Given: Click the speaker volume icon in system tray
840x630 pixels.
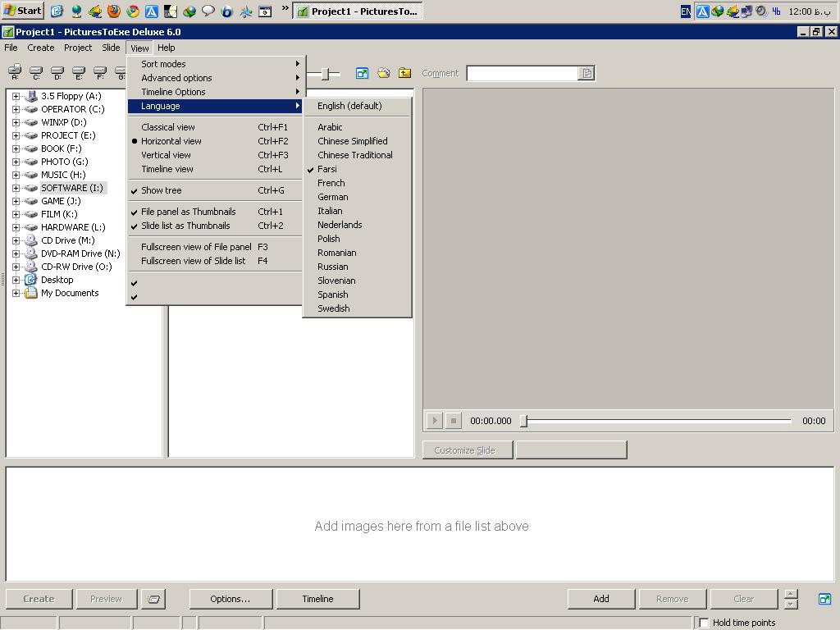Looking at the screenshot, I should point(760,11).
